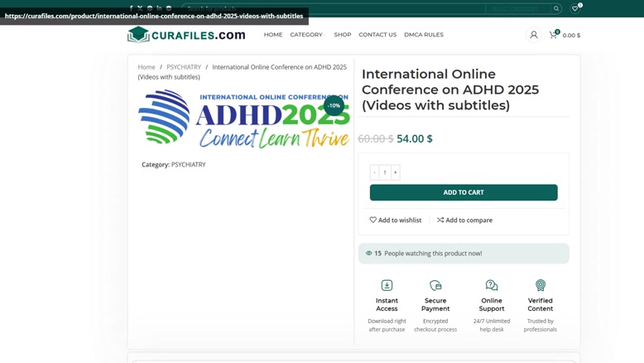Click the ADHD 2025 product image
This screenshot has height=363, width=644.
click(x=244, y=119)
